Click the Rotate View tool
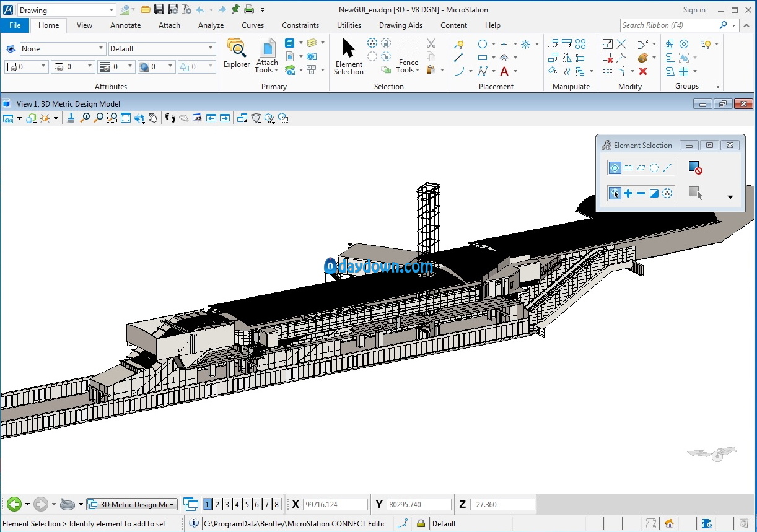 pyautogui.click(x=139, y=118)
